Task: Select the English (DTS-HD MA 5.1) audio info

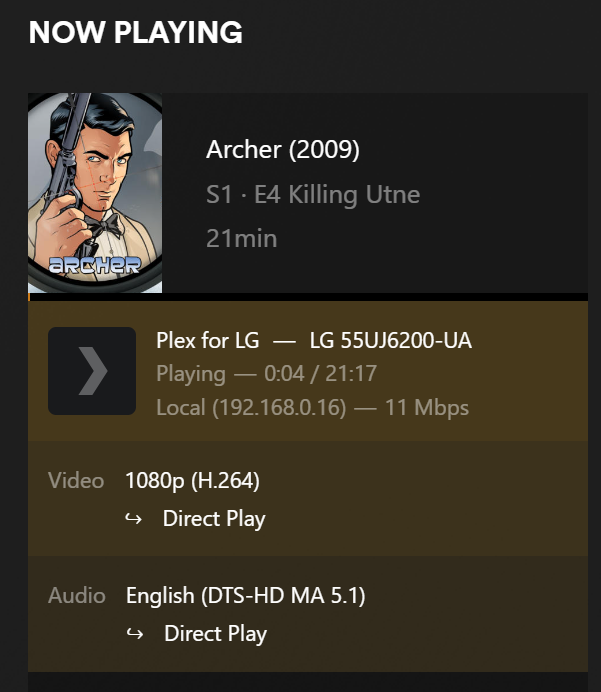Action: 246,596
